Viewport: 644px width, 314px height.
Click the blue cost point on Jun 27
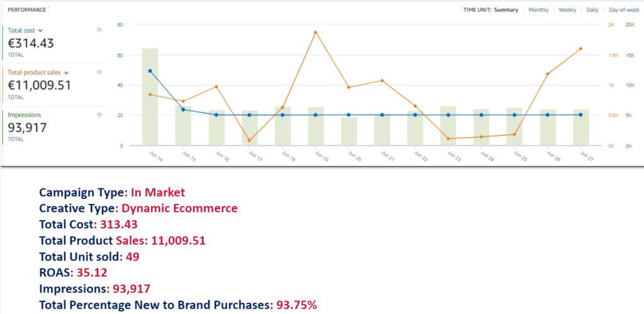point(580,114)
